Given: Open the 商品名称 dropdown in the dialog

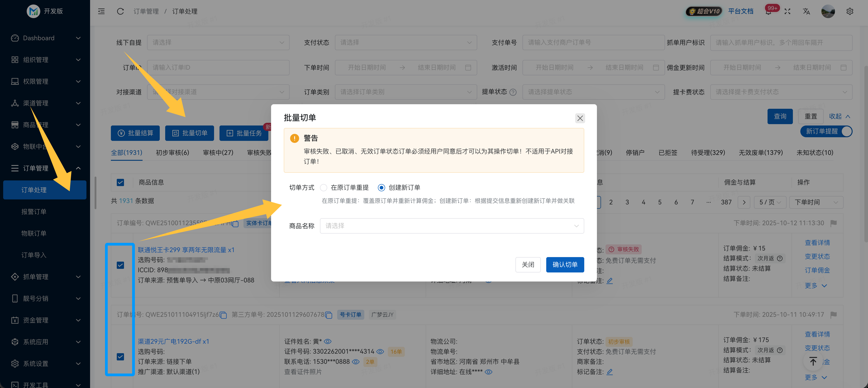Looking at the screenshot, I should [452, 226].
